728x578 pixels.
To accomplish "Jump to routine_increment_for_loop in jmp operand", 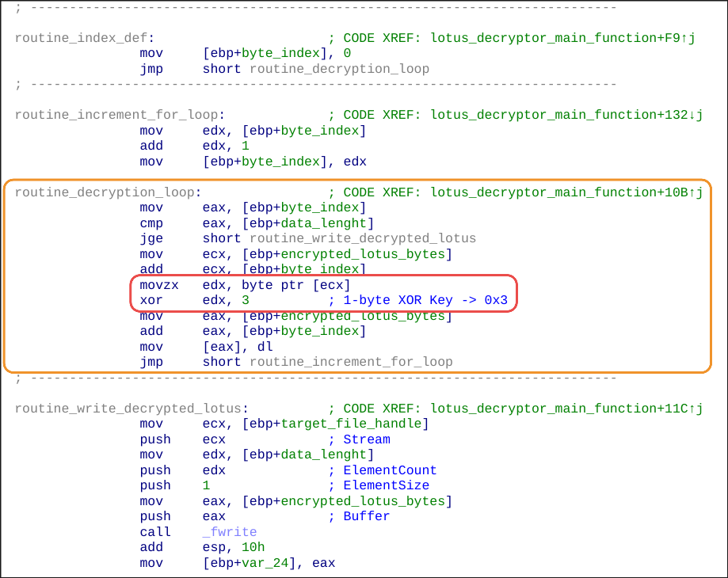I will pyautogui.click(x=351, y=361).
